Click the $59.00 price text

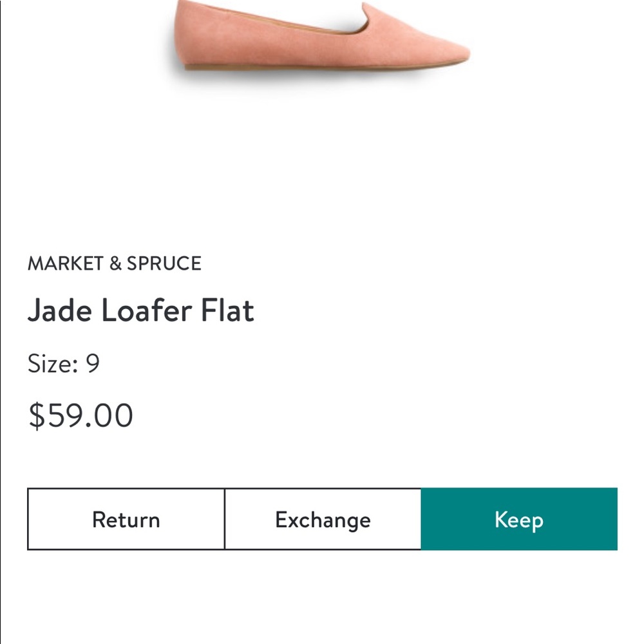tap(80, 415)
